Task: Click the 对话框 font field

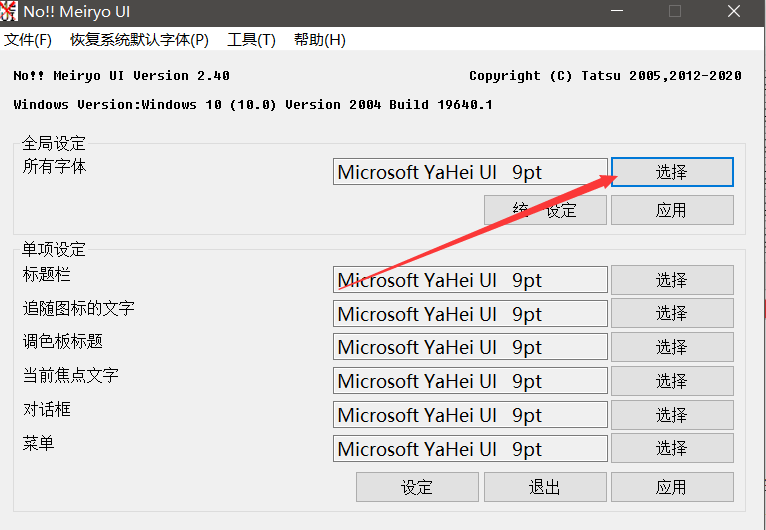Action: (x=470, y=415)
